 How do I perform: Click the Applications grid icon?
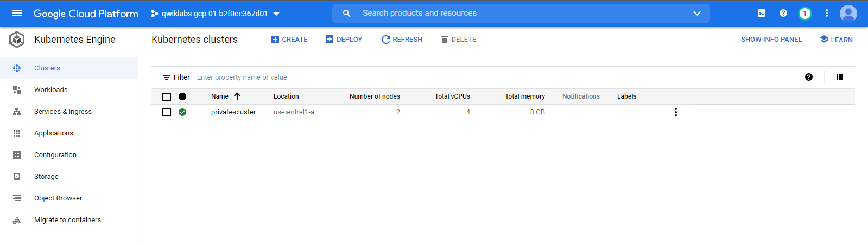[17, 133]
